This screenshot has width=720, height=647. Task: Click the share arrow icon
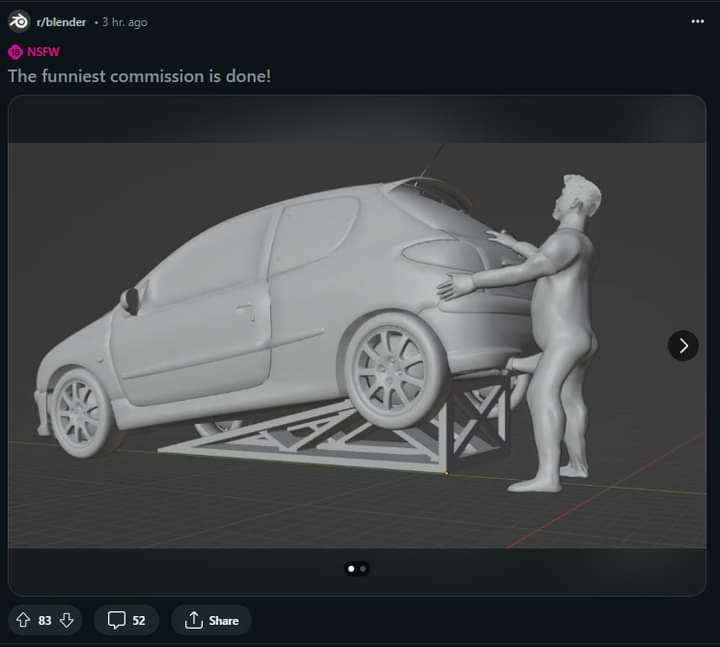point(194,620)
